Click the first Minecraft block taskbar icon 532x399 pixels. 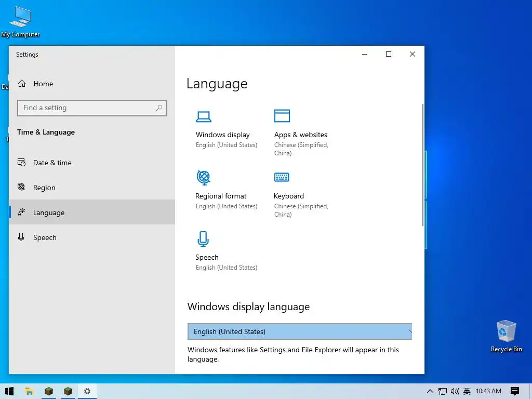[x=48, y=391]
